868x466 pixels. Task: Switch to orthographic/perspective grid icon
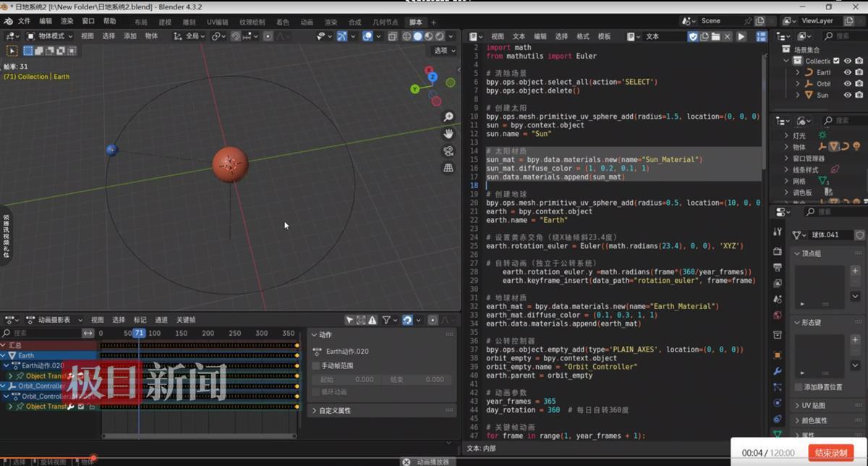tap(448, 168)
